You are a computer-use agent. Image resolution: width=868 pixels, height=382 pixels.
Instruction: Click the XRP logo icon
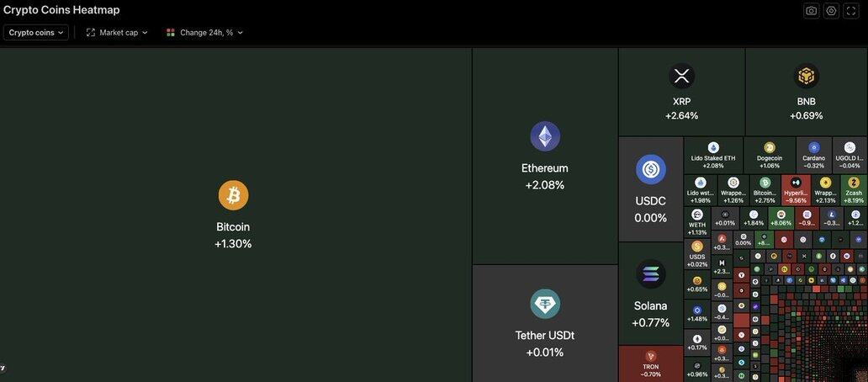681,76
